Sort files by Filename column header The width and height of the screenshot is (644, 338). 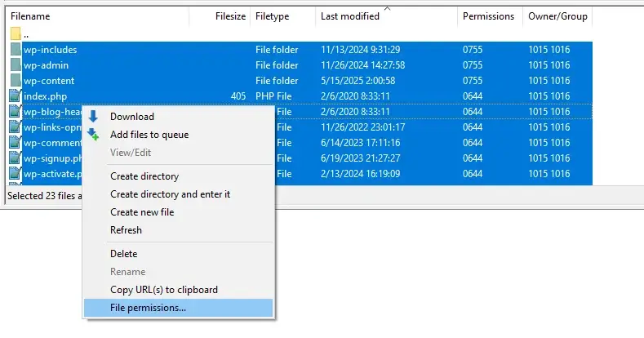click(x=30, y=16)
